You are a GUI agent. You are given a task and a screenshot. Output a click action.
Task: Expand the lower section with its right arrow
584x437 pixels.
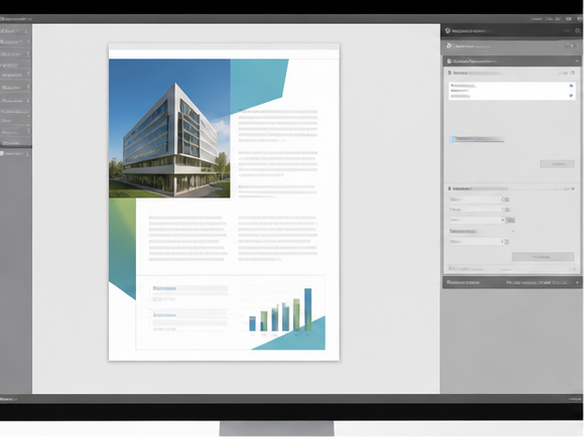[573, 189]
